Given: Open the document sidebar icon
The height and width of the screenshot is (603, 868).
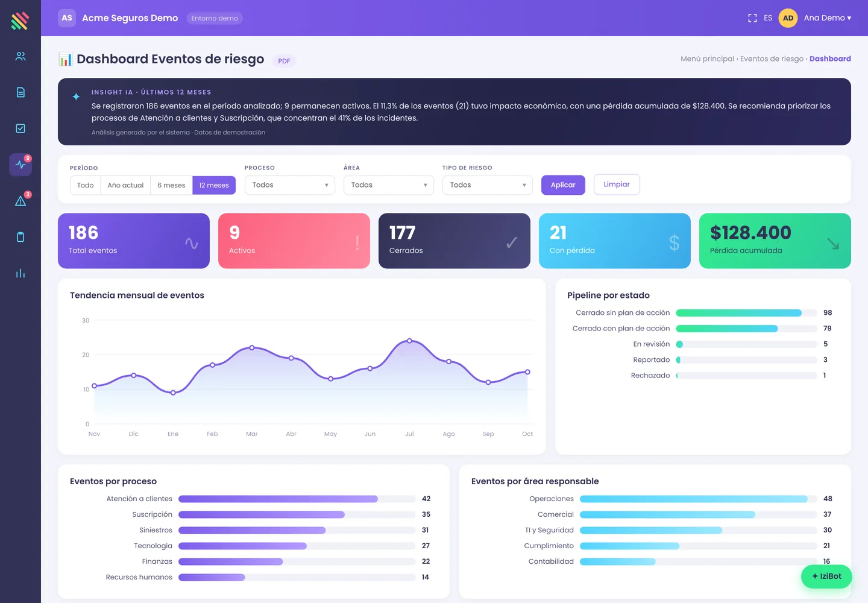Looking at the screenshot, I should coord(20,92).
